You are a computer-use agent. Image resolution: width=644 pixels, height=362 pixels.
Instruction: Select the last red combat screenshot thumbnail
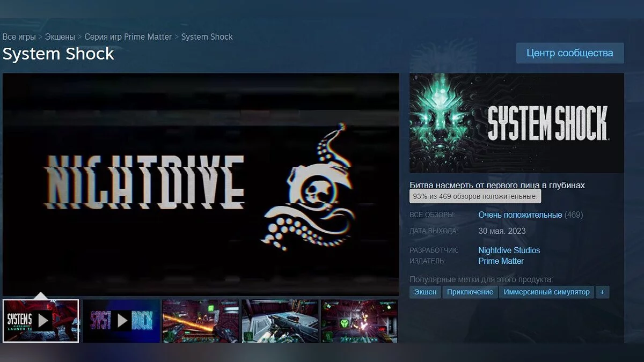click(x=359, y=321)
